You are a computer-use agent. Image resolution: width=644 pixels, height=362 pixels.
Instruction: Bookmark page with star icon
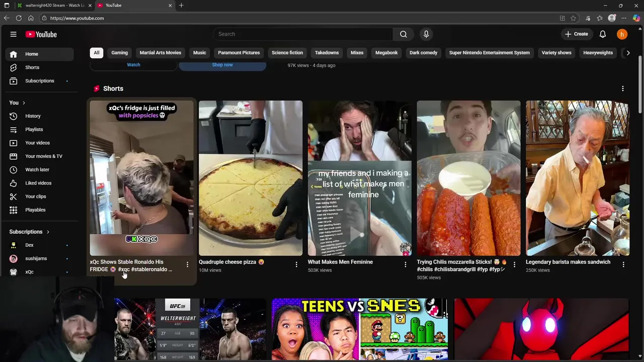click(x=573, y=18)
